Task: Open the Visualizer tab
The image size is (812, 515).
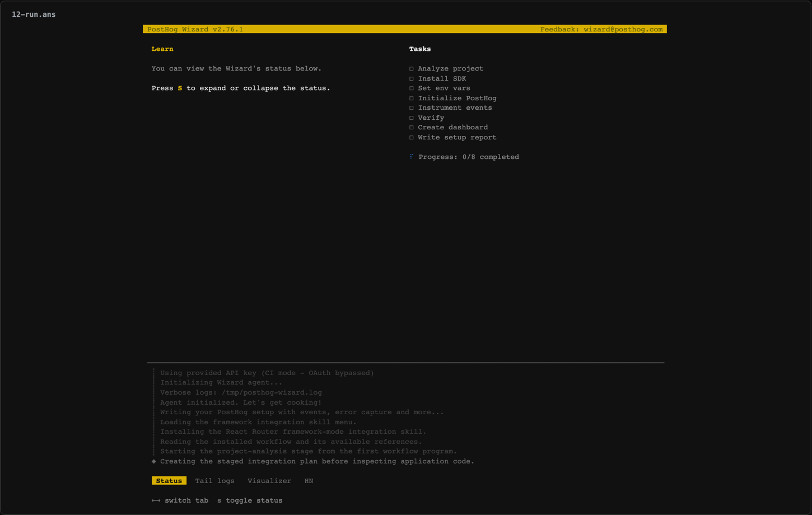Action: (x=269, y=481)
